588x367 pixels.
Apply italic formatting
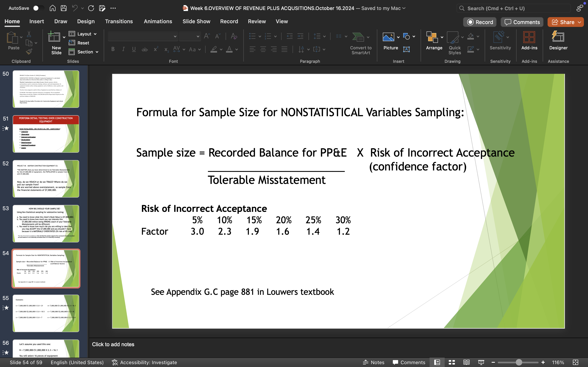pyautogui.click(x=123, y=49)
